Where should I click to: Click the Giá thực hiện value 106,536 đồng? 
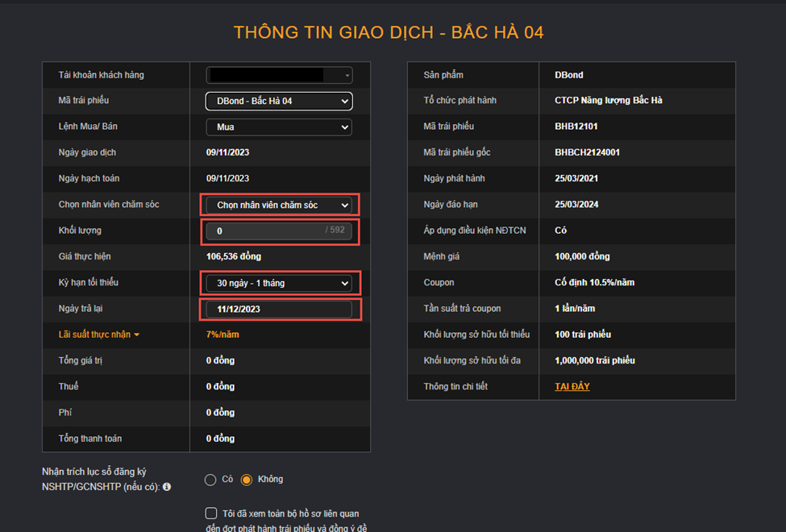click(234, 256)
